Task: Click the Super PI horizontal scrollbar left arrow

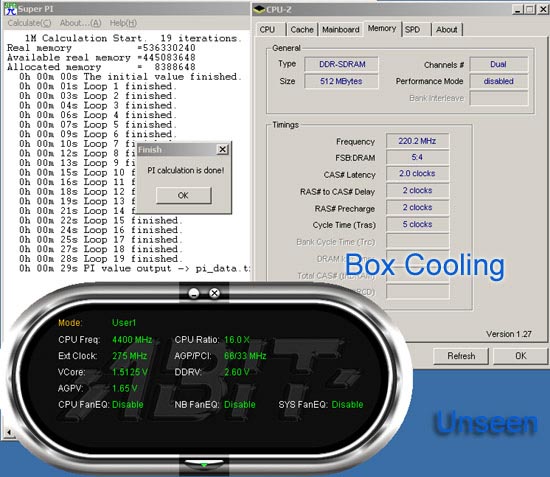Action: tap(9, 432)
